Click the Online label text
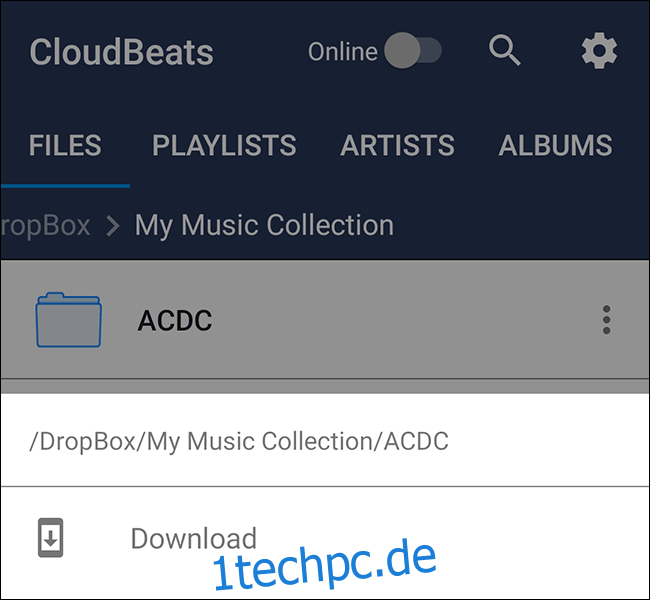Viewport: 650px width, 600px height. [342, 52]
